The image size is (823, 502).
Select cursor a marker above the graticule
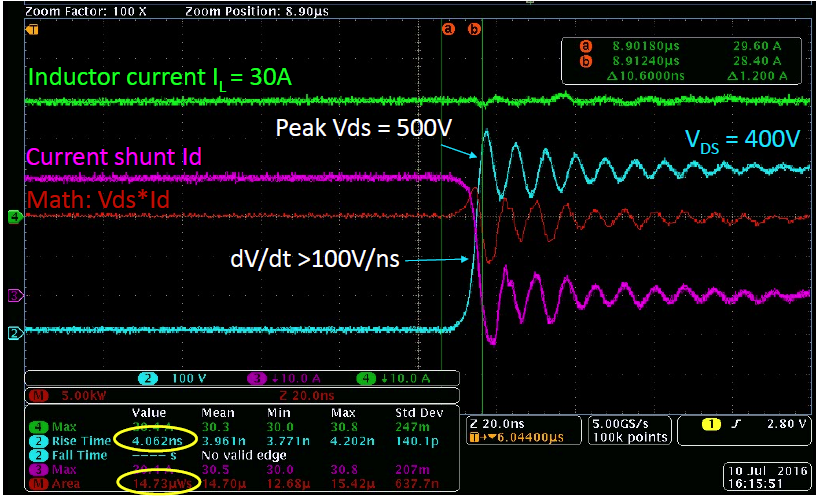pyautogui.click(x=448, y=29)
